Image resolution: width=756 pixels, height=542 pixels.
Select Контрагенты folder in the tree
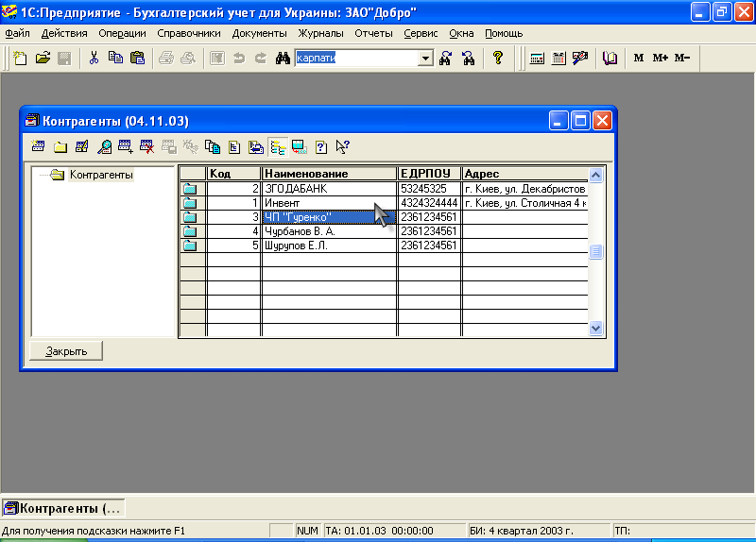click(101, 175)
